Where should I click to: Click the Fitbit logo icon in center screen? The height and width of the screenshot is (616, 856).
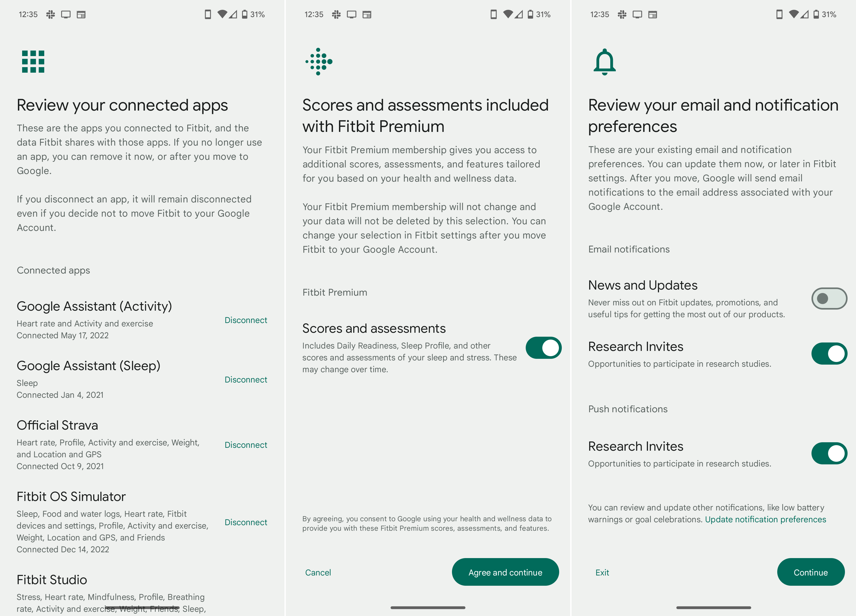(318, 62)
